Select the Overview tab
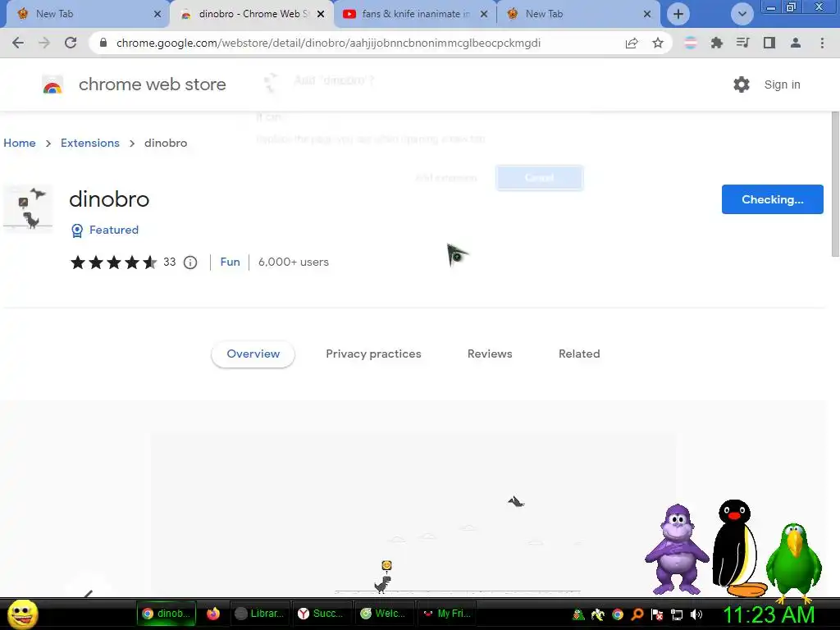840x630 pixels. click(x=253, y=354)
